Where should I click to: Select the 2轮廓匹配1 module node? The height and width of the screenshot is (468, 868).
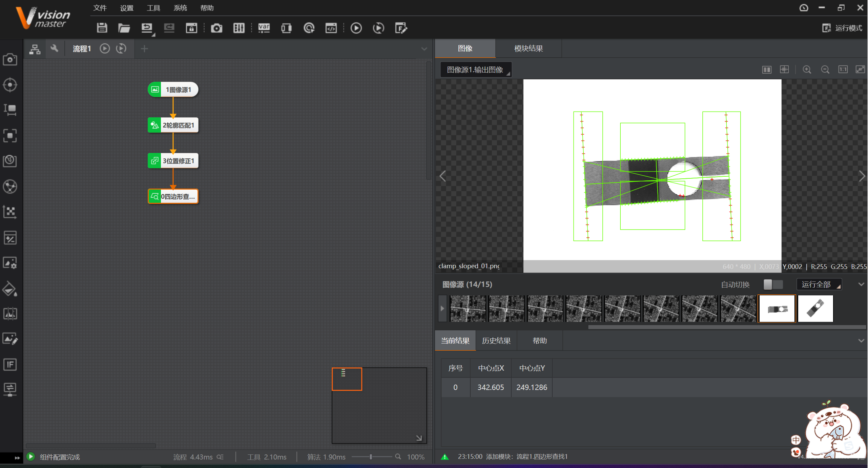click(173, 125)
